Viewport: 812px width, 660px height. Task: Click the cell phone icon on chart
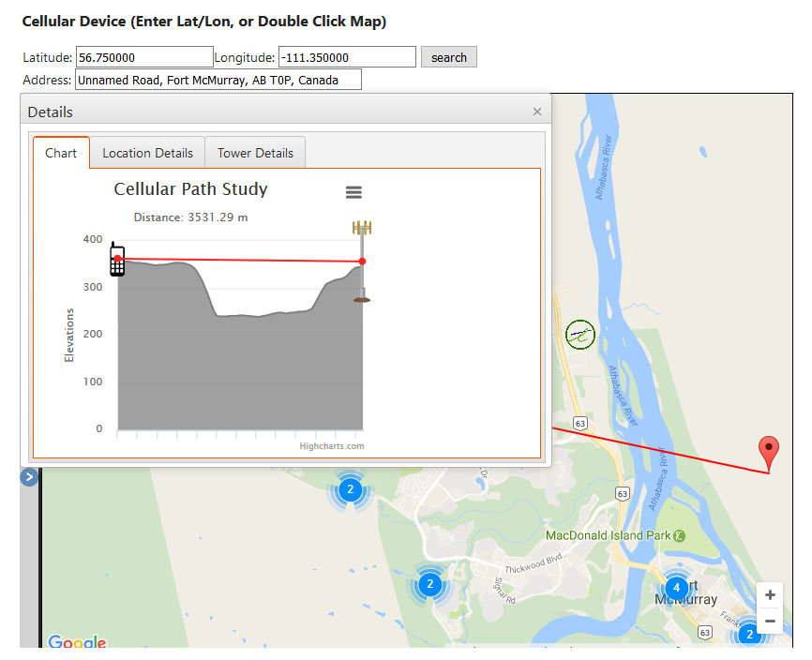pyautogui.click(x=117, y=260)
